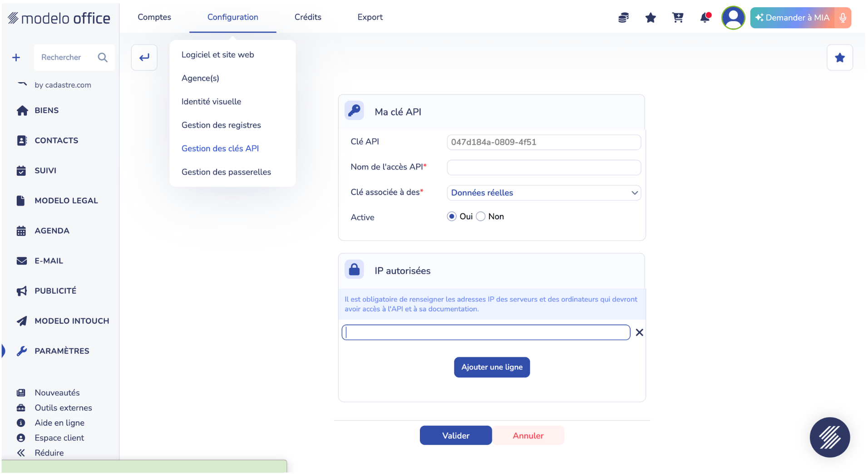The height and width of the screenshot is (474, 868).
Task: Open the Export tab
Action: coord(370,17)
